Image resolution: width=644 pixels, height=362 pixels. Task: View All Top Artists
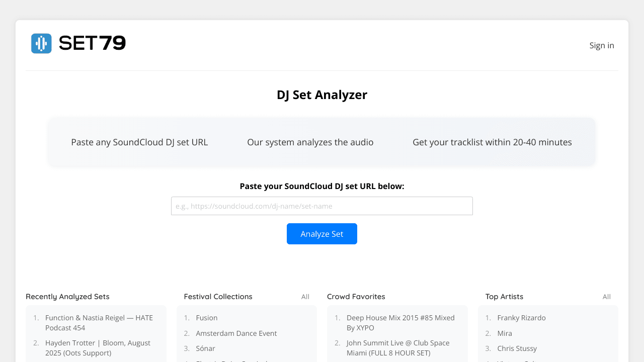click(606, 297)
